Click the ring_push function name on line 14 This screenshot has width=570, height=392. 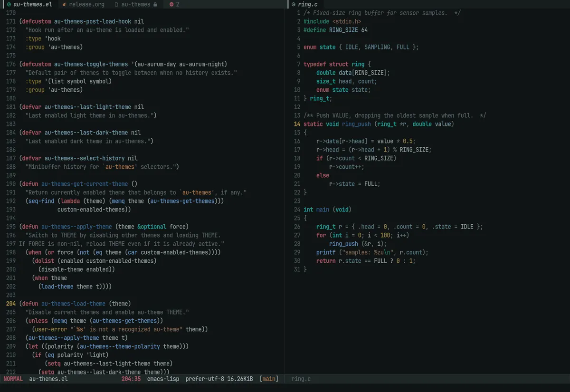click(356, 124)
